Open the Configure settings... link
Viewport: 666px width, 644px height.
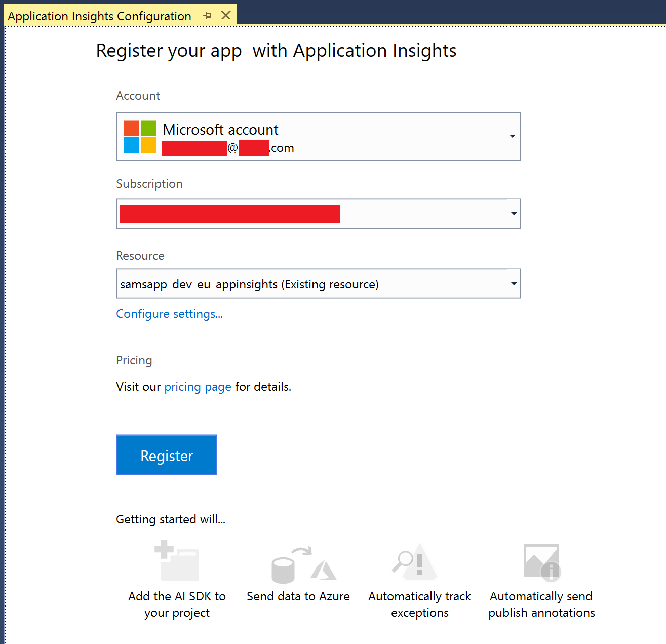pyautogui.click(x=169, y=314)
